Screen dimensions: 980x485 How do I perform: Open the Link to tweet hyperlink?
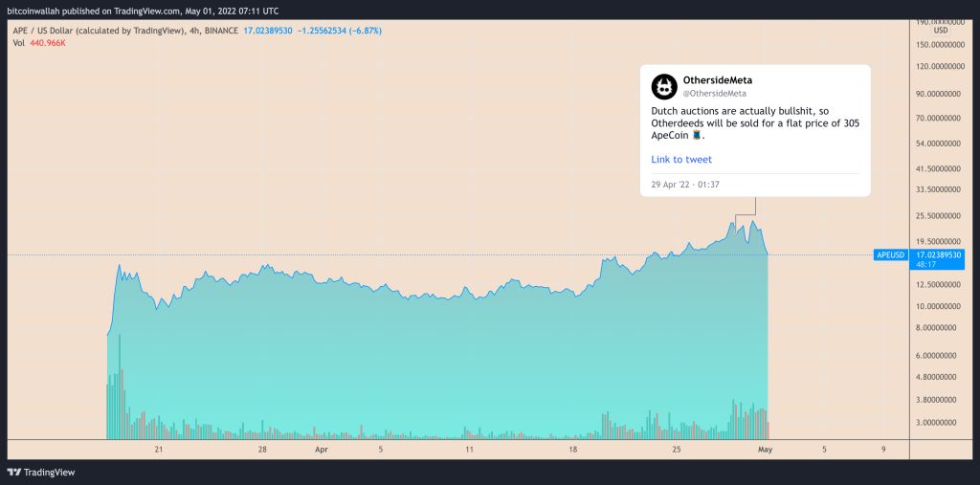click(681, 160)
